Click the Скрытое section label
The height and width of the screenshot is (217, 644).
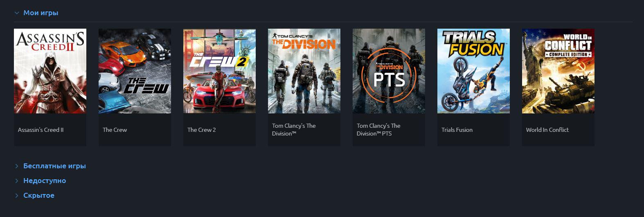coord(39,196)
